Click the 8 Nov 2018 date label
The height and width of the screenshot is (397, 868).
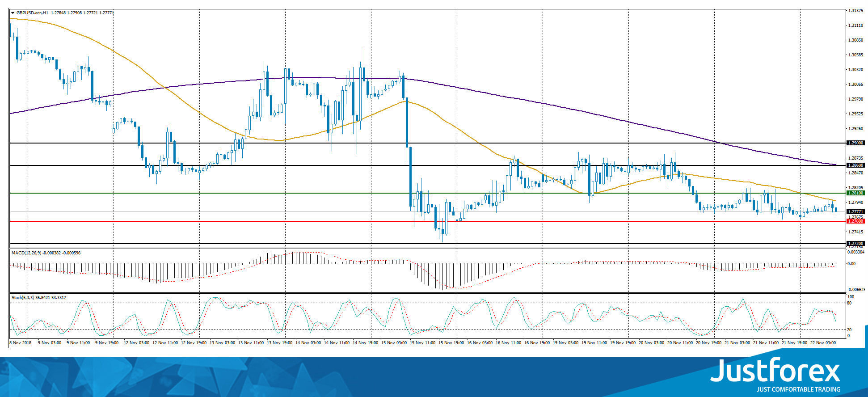21,343
